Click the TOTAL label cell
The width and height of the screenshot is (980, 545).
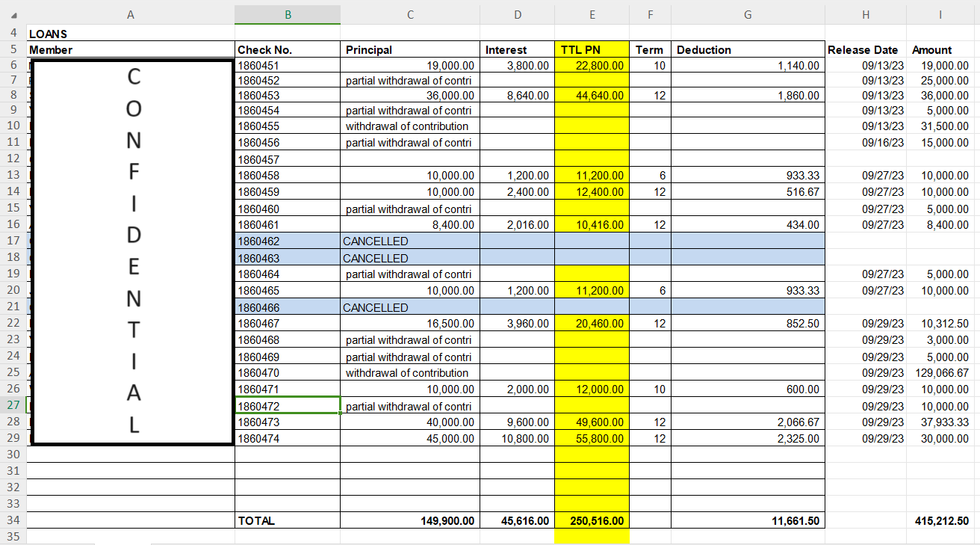pyautogui.click(x=288, y=520)
